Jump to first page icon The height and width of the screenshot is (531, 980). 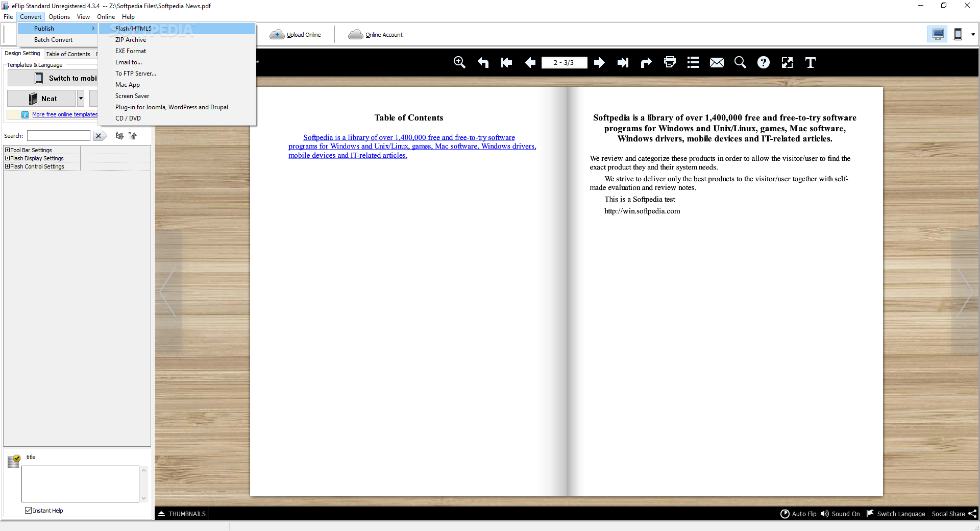pos(506,62)
